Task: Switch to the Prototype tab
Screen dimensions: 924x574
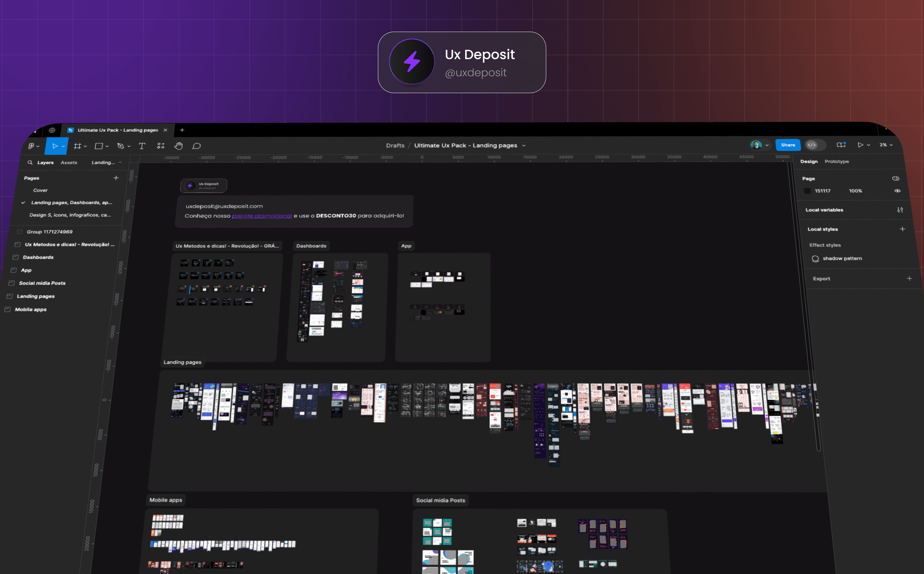Action: [836, 161]
